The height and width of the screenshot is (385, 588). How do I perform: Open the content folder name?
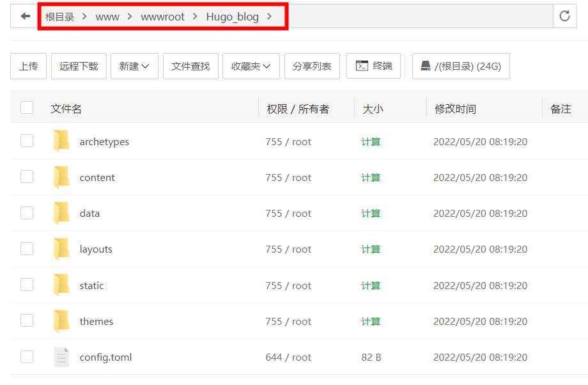(97, 178)
